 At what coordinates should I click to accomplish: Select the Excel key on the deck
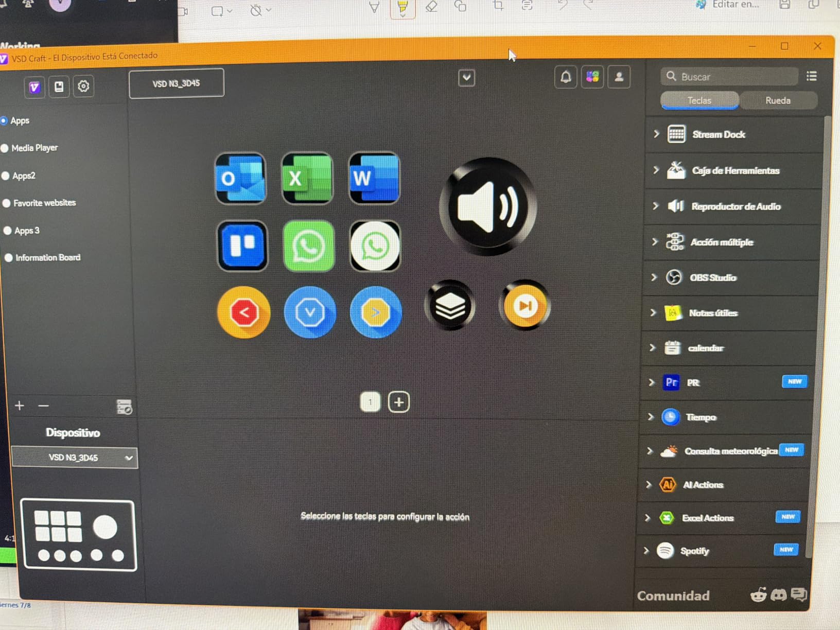pyautogui.click(x=307, y=178)
